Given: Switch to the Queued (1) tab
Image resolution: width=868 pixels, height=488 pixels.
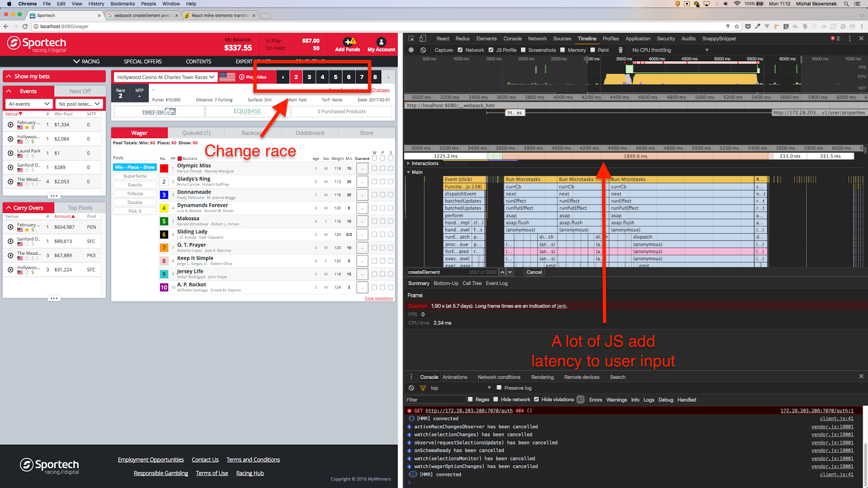Looking at the screenshot, I should pyautogui.click(x=196, y=133).
